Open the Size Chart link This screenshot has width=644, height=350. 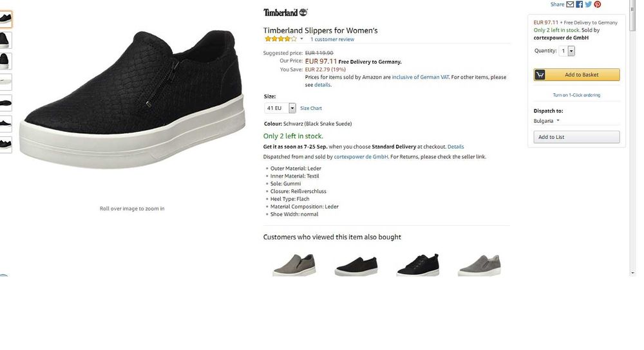tap(311, 108)
